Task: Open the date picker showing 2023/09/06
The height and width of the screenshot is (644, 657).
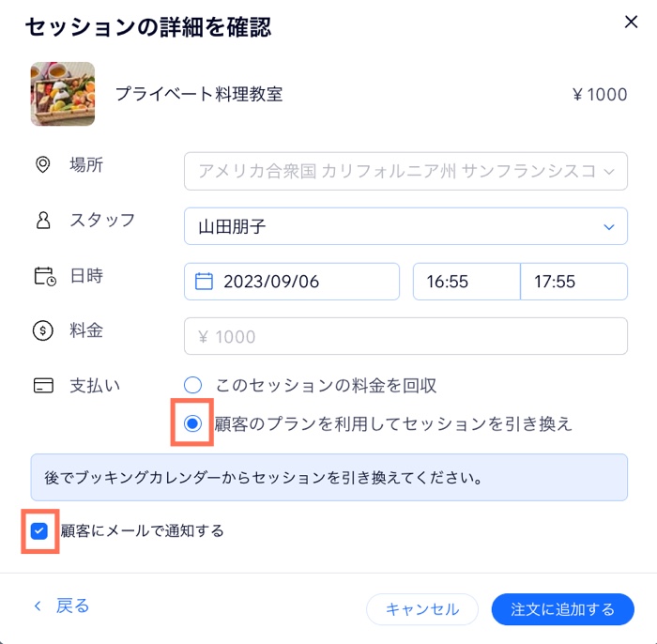Action: pyautogui.click(x=292, y=282)
